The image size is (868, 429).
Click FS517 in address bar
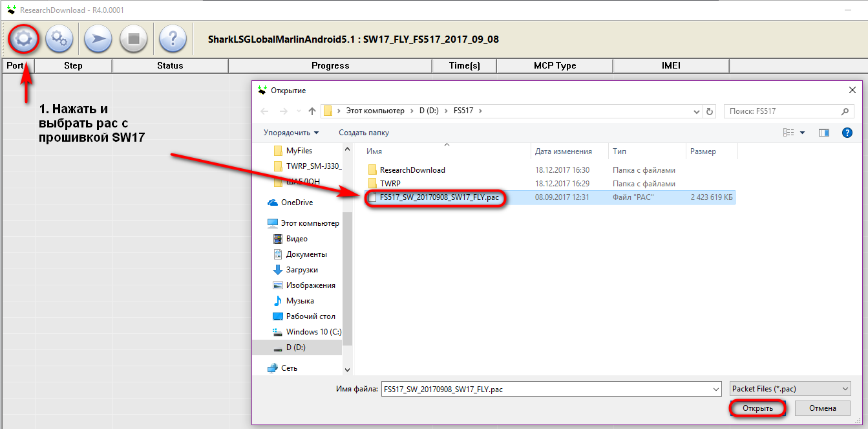click(463, 111)
